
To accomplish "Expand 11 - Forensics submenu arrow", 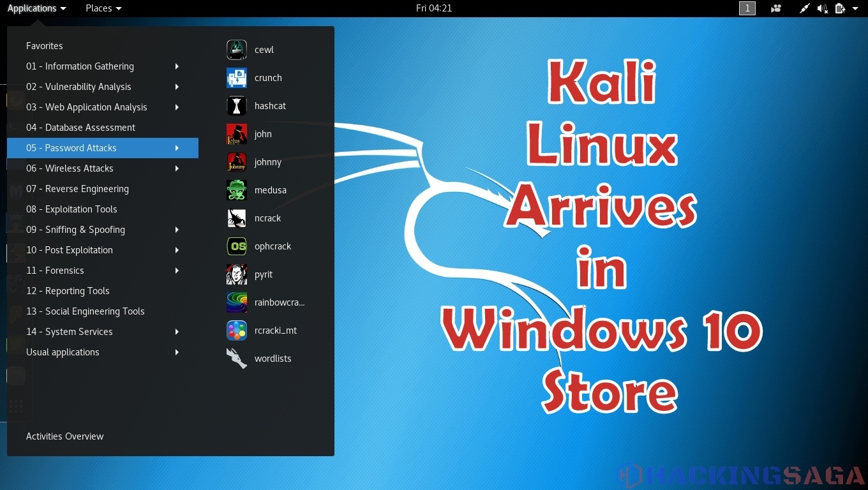I will click(177, 271).
